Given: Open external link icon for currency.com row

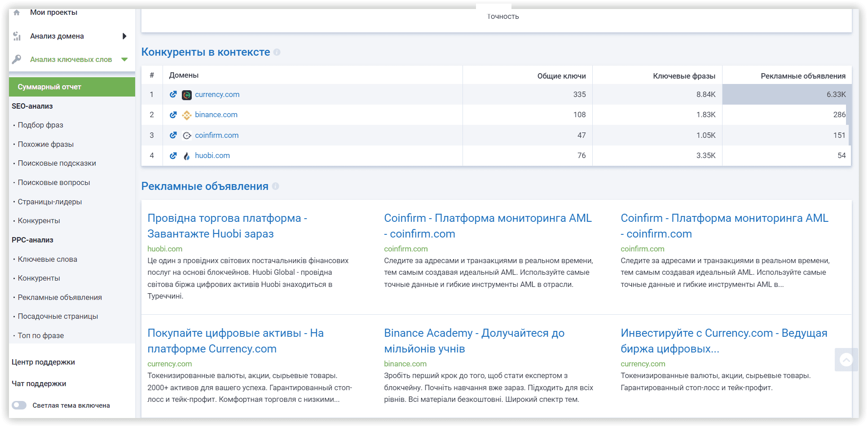Looking at the screenshot, I should 173,94.
